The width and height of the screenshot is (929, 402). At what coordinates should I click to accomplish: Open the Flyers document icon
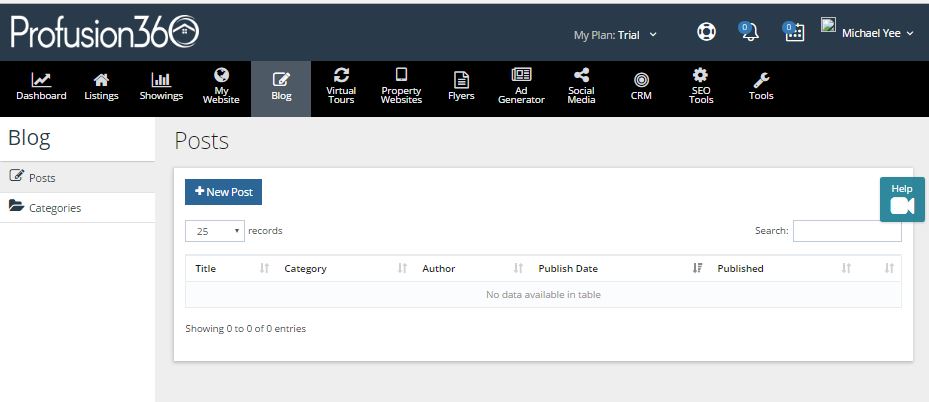coord(462,79)
